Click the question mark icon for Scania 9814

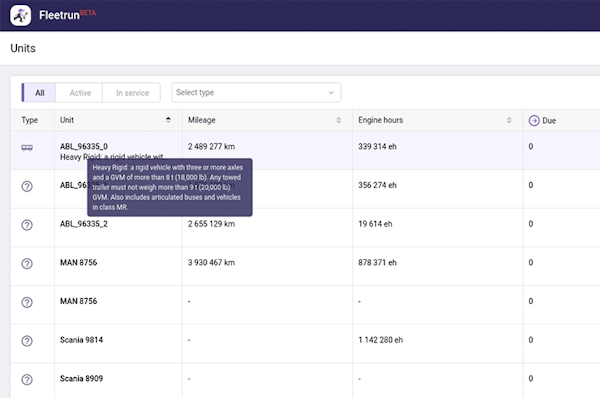27,341
